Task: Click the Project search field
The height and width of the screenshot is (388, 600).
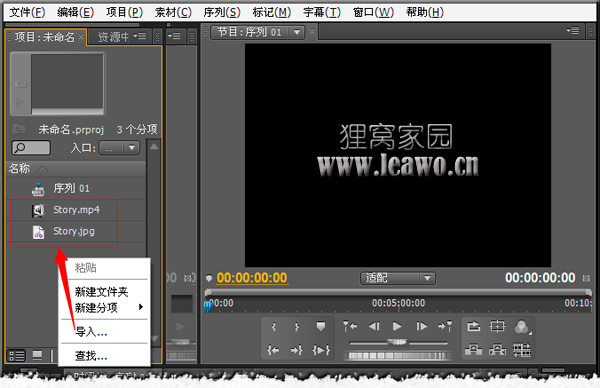Action: [x=31, y=148]
